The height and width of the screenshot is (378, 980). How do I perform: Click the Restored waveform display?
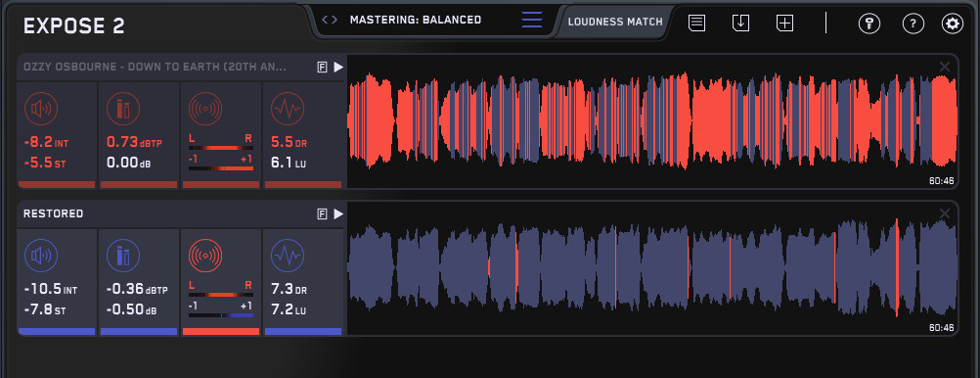pyautogui.click(x=652, y=268)
